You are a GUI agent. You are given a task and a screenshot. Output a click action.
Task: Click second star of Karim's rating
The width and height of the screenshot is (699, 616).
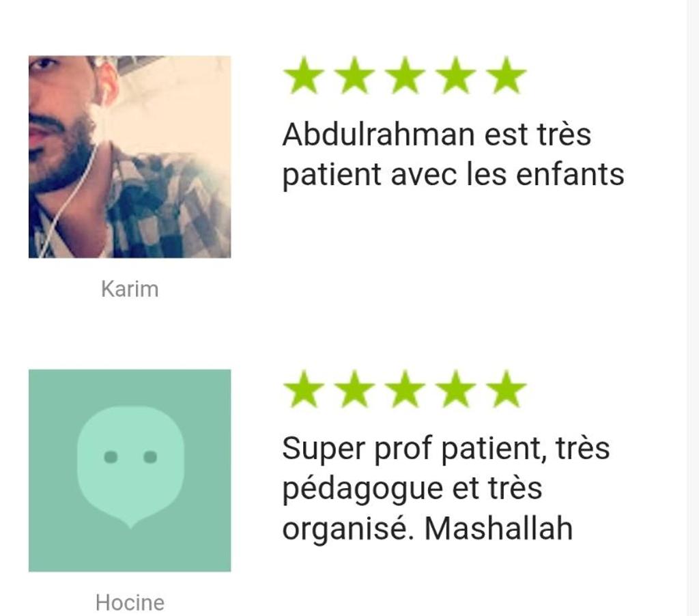click(x=354, y=75)
